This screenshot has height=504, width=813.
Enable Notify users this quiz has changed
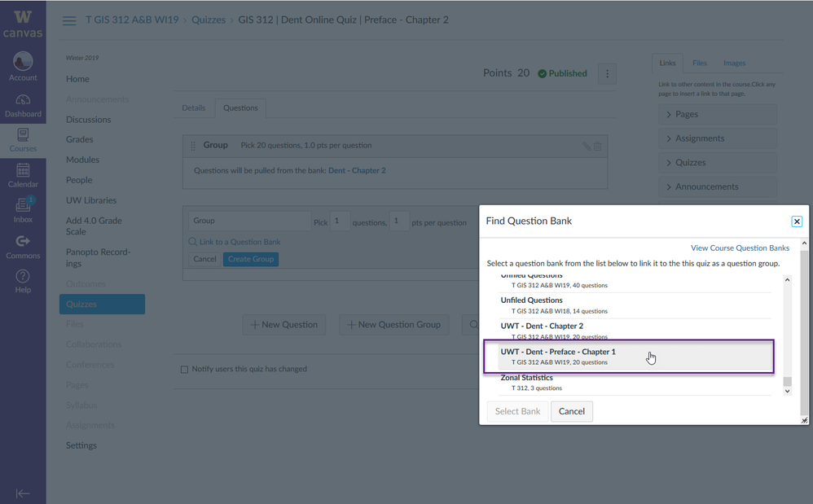coord(184,370)
